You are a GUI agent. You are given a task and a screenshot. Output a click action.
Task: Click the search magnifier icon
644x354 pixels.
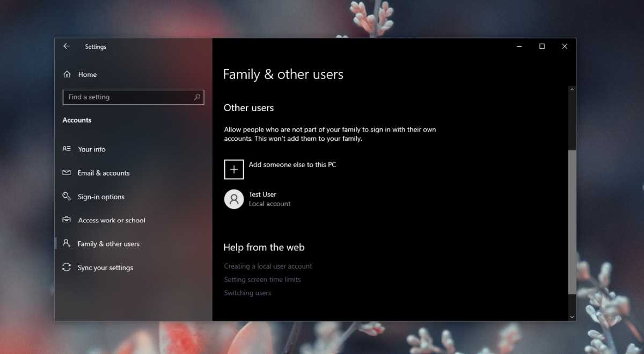tap(197, 97)
